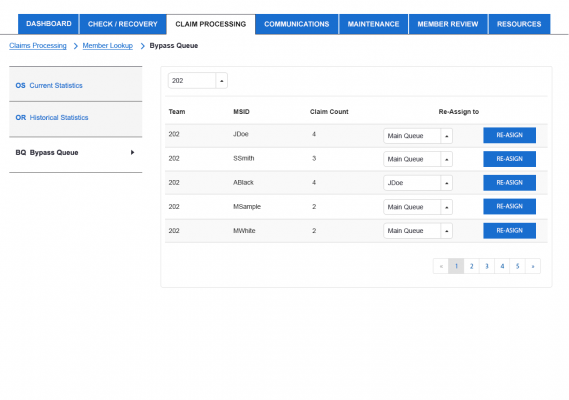Image resolution: width=569 pixels, height=400 pixels.
Task: Click RE-ASIGN button for MSample
Action: [x=509, y=207]
